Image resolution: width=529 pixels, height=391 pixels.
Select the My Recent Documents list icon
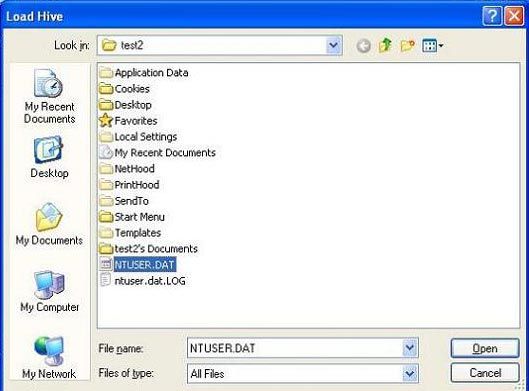tap(106, 152)
